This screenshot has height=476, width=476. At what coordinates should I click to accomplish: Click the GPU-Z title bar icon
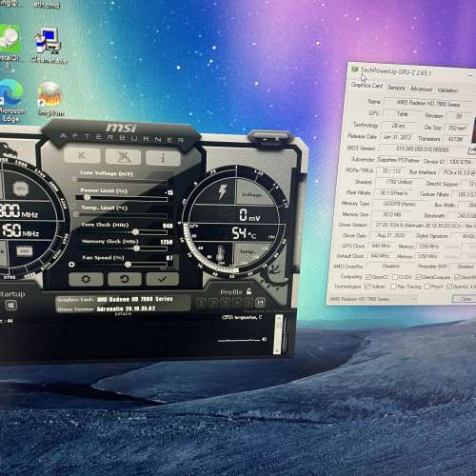[x=355, y=69]
